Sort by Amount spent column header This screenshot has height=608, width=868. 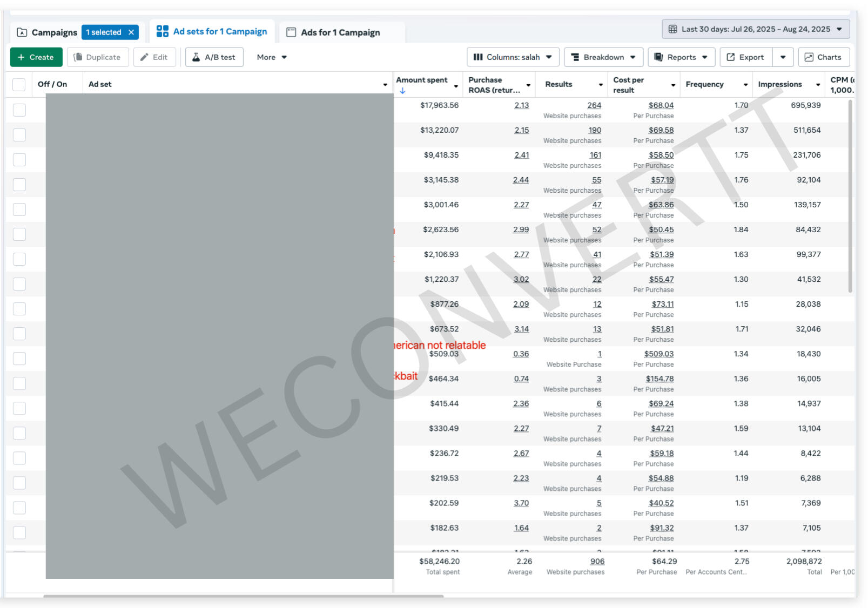point(422,80)
